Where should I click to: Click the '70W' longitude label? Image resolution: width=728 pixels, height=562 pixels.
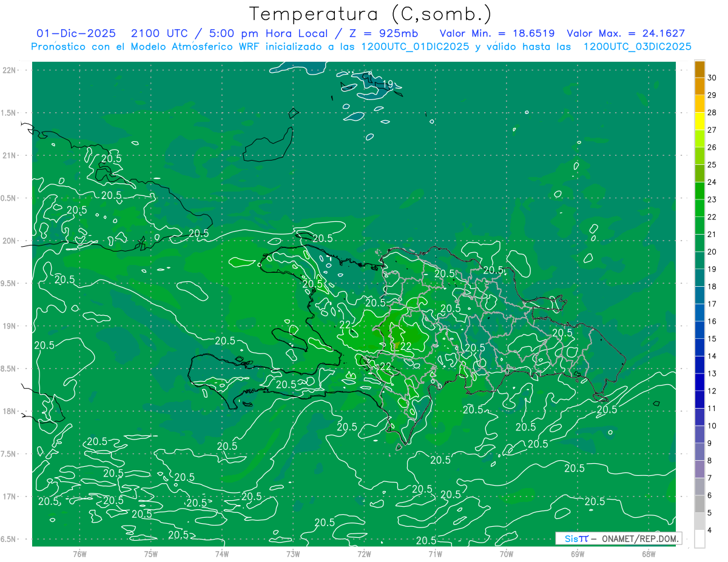(507, 554)
